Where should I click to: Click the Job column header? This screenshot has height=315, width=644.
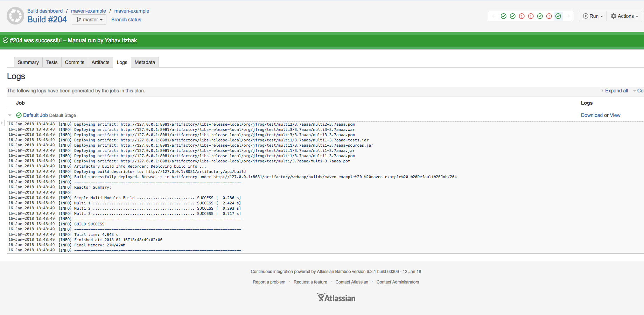(20, 103)
